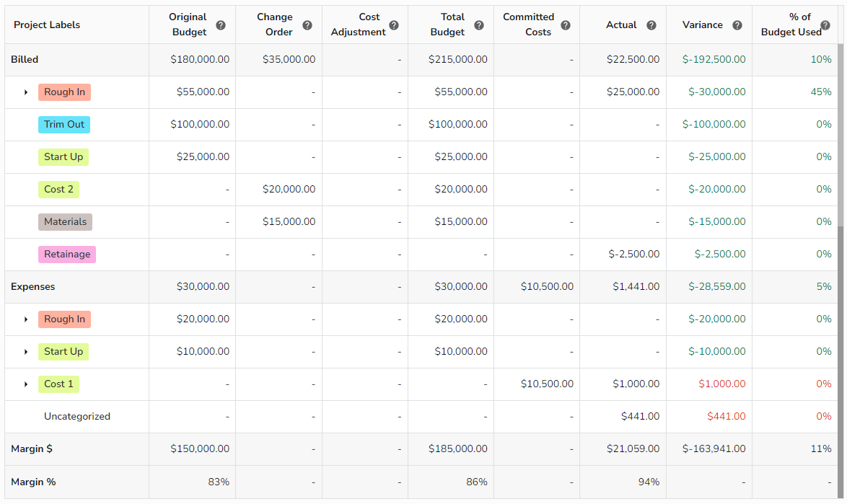
Task: Click the Trim Out label chip
Action: (64, 124)
